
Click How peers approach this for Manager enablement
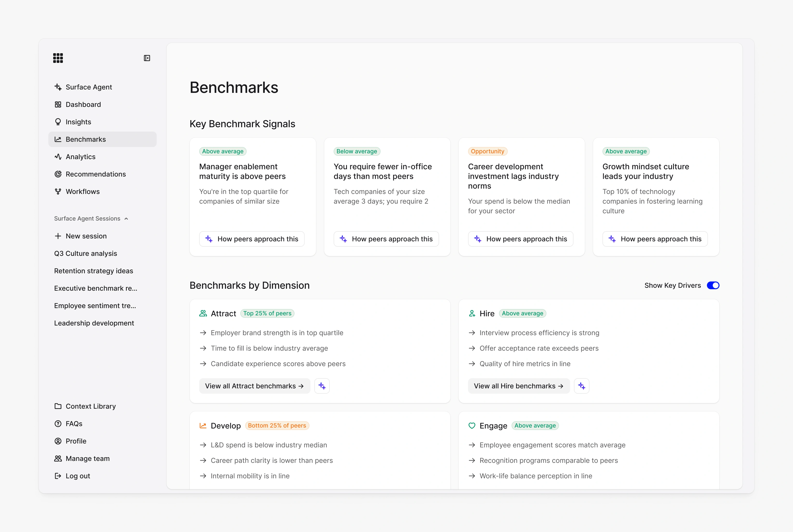click(x=252, y=239)
